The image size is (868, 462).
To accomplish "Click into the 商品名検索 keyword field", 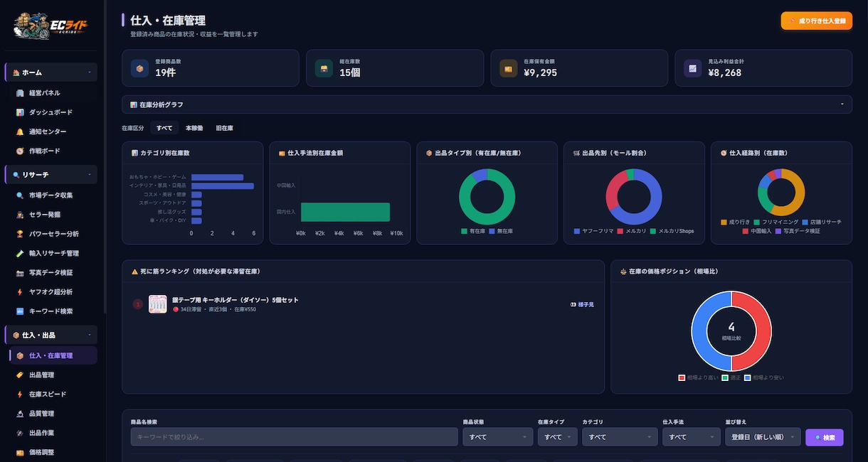I will click(294, 437).
